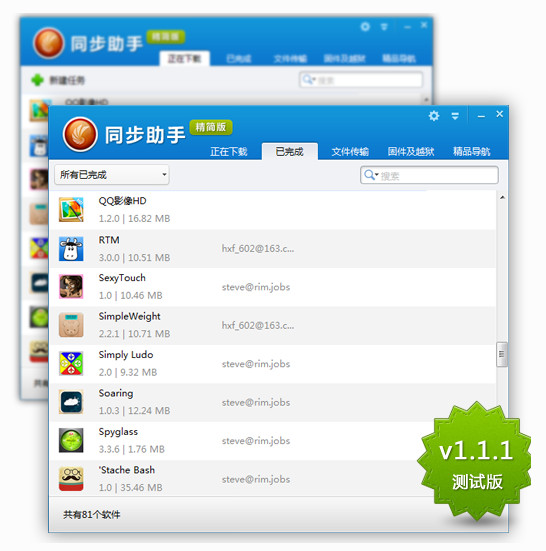
Task: Select the 'Stache Bash mustache icon
Action: coord(71,479)
